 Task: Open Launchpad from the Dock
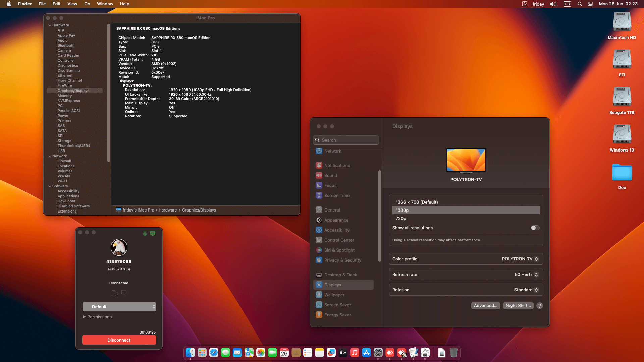(x=202, y=353)
